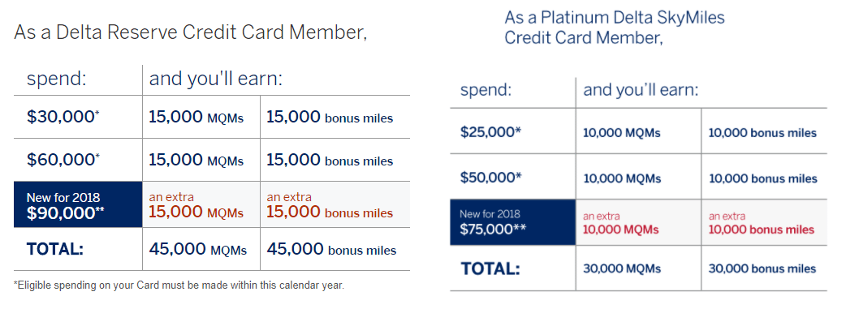Click the Reserve table TOTAL label

point(54,249)
